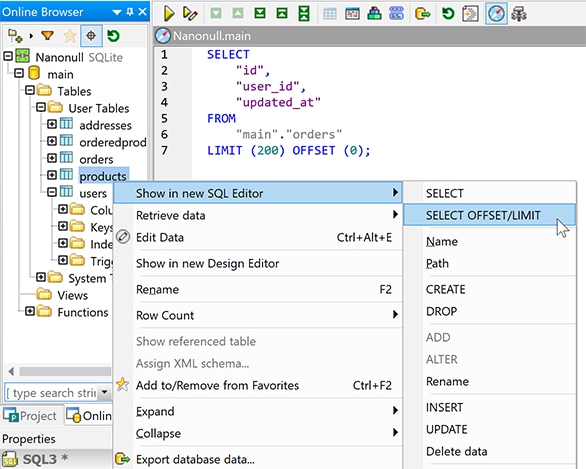The image size is (586, 469).
Task: Collapse the User Tables folder
Action: [x=41, y=108]
